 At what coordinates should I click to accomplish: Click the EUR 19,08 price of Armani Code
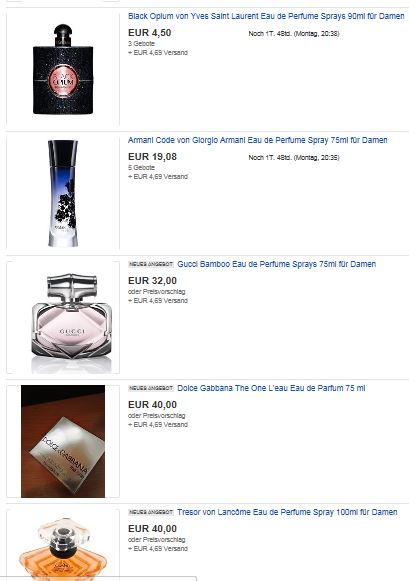coord(153,157)
